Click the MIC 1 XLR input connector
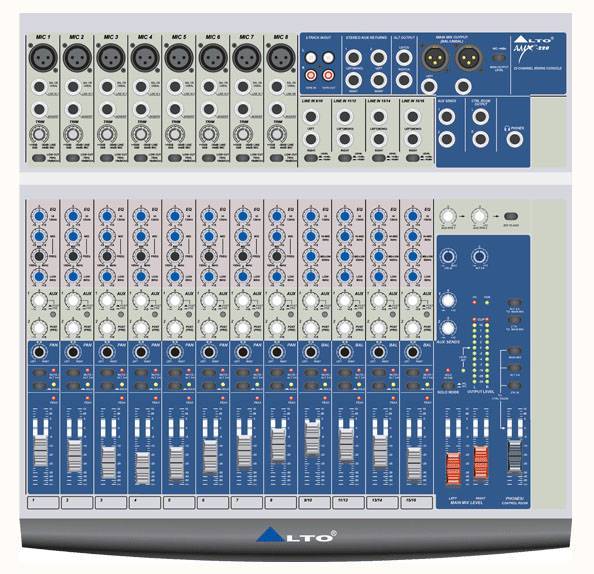Screen dimensions: 594x574 point(42,58)
